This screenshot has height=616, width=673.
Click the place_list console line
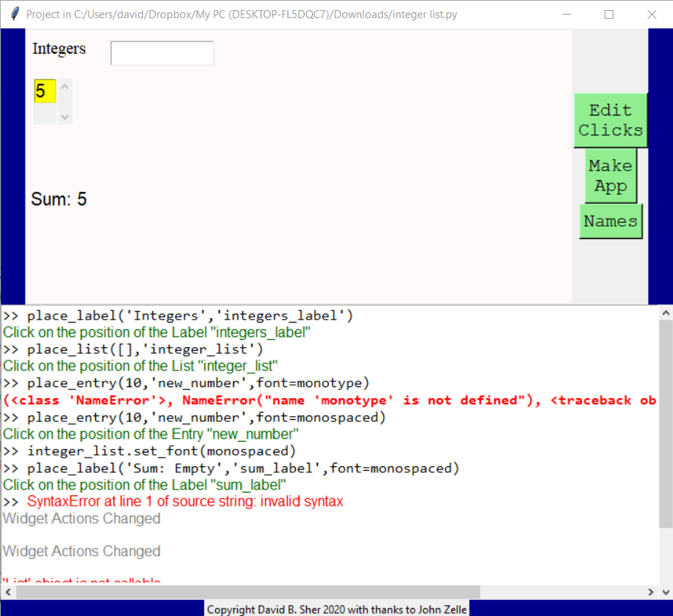(133, 349)
